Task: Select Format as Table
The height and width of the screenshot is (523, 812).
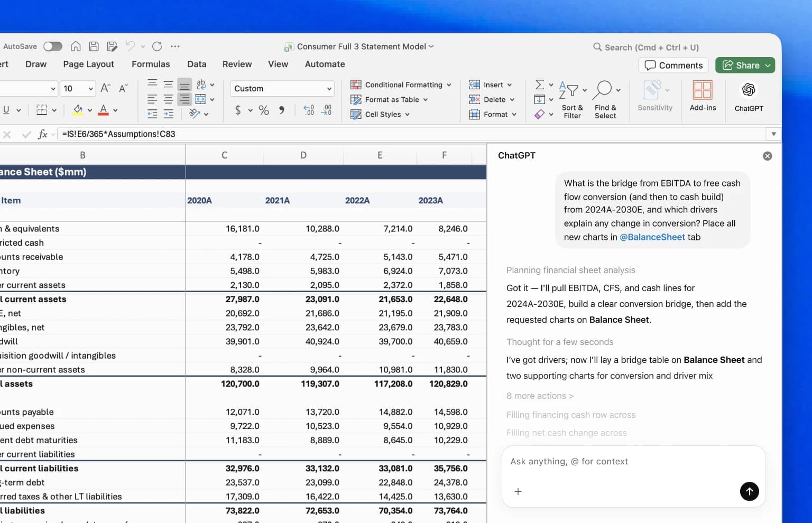Action: [x=390, y=99]
